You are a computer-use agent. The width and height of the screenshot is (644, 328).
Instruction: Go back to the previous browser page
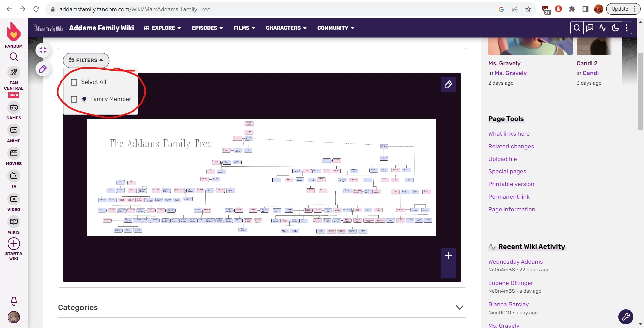click(x=9, y=9)
